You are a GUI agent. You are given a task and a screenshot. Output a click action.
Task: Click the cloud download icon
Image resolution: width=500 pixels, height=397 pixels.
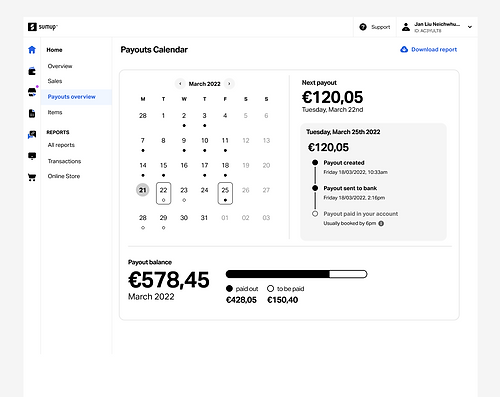(404, 49)
